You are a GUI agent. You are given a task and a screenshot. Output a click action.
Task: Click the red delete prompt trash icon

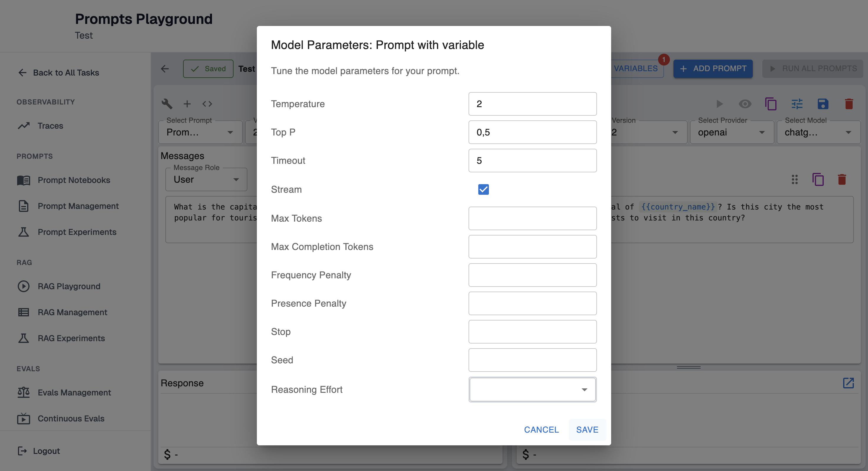pos(849,104)
